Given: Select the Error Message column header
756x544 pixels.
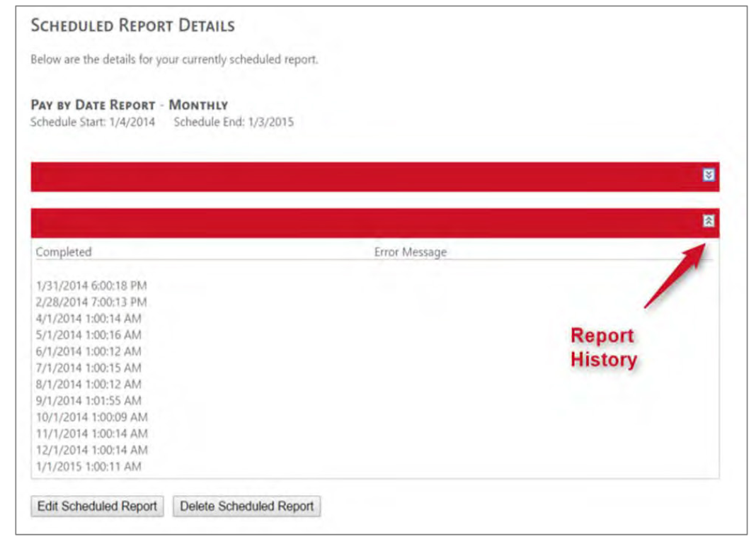Looking at the screenshot, I should coord(411,251).
